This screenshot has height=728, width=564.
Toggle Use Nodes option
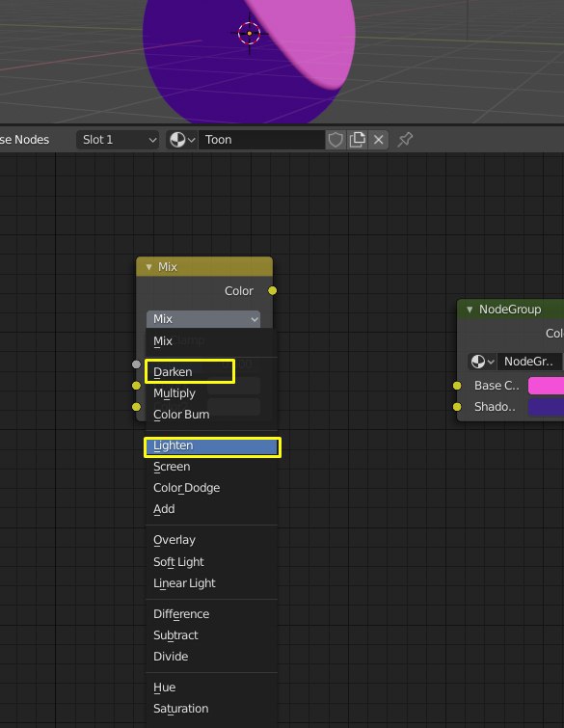pos(25,139)
